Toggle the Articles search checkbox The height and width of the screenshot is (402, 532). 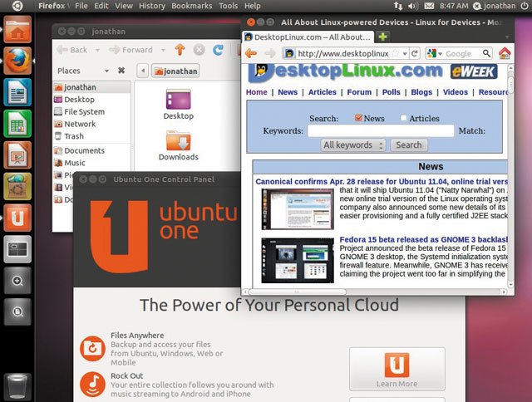403,118
